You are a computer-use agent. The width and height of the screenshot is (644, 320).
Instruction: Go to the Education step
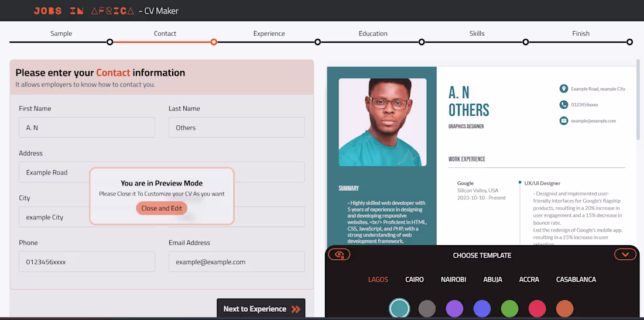tap(373, 34)
